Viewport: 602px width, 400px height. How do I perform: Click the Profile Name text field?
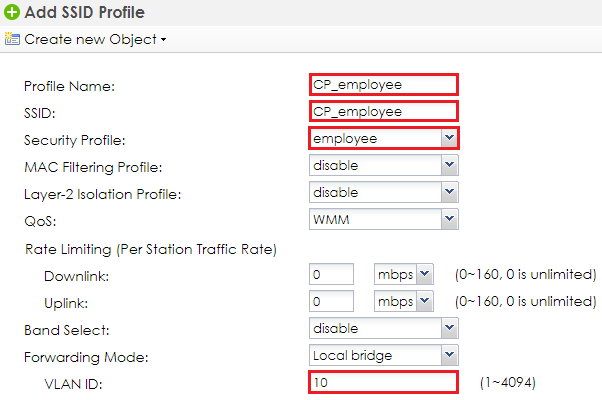click(384, 84)
